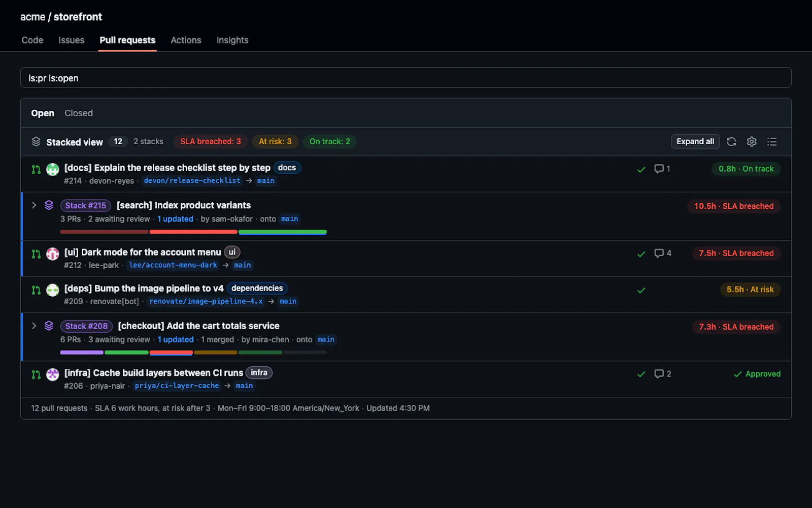Screen dimensions: 812x508
Task: Click the green check status on PR #214
Action: tap(641, 170)
